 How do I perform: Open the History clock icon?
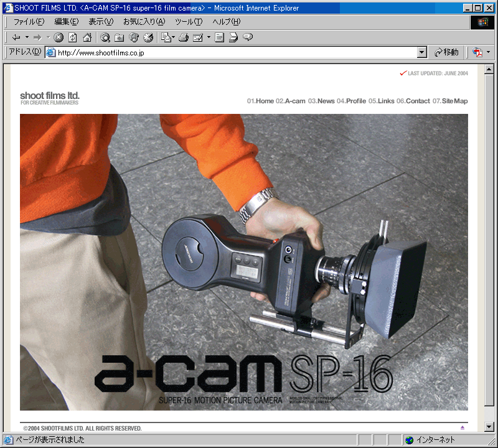(148, 37)
